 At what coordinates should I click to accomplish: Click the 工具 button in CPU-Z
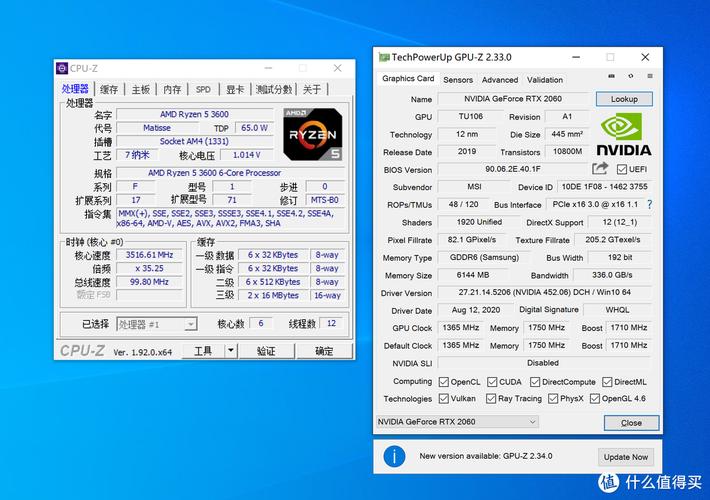(203, 351)
